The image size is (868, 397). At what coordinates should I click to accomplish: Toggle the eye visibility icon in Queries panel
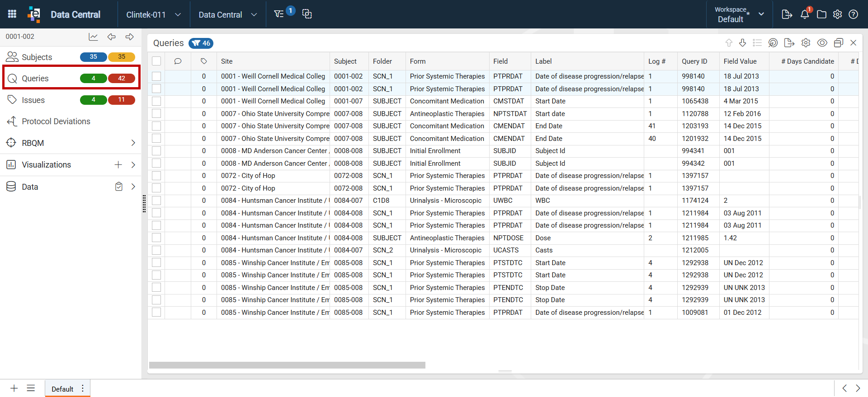click(x=822, y=43)
